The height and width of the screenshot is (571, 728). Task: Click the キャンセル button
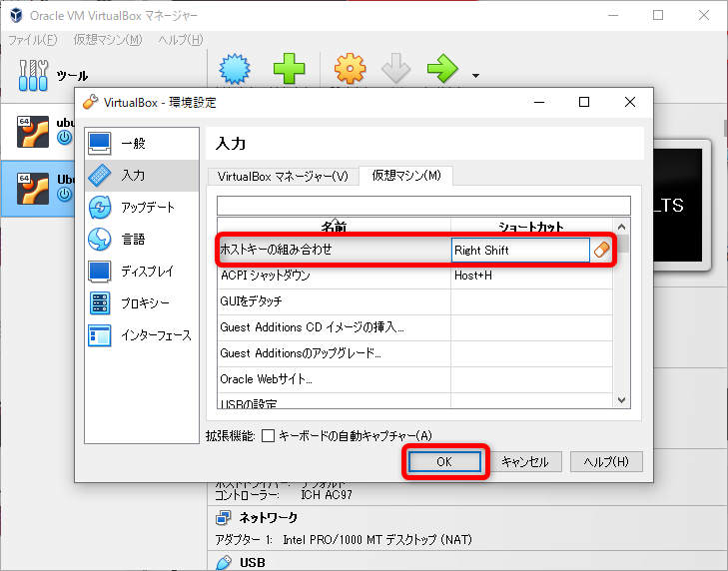(525, 461)
